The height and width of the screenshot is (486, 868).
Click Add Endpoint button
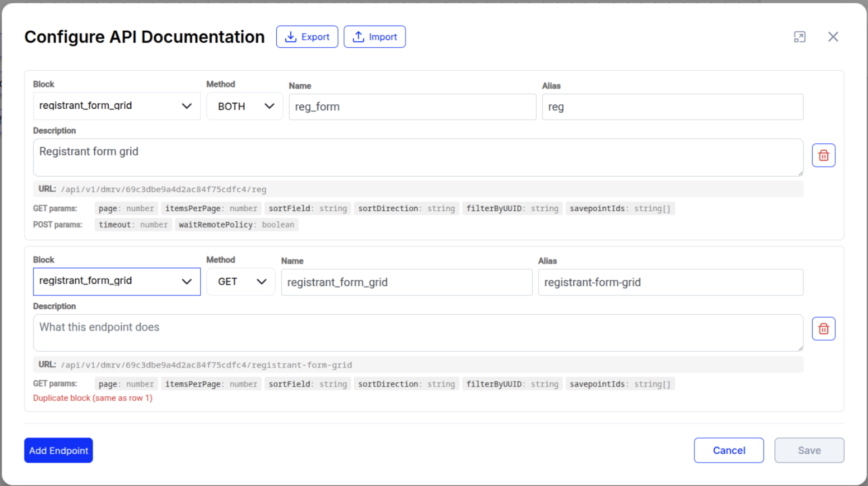(58, 450)
